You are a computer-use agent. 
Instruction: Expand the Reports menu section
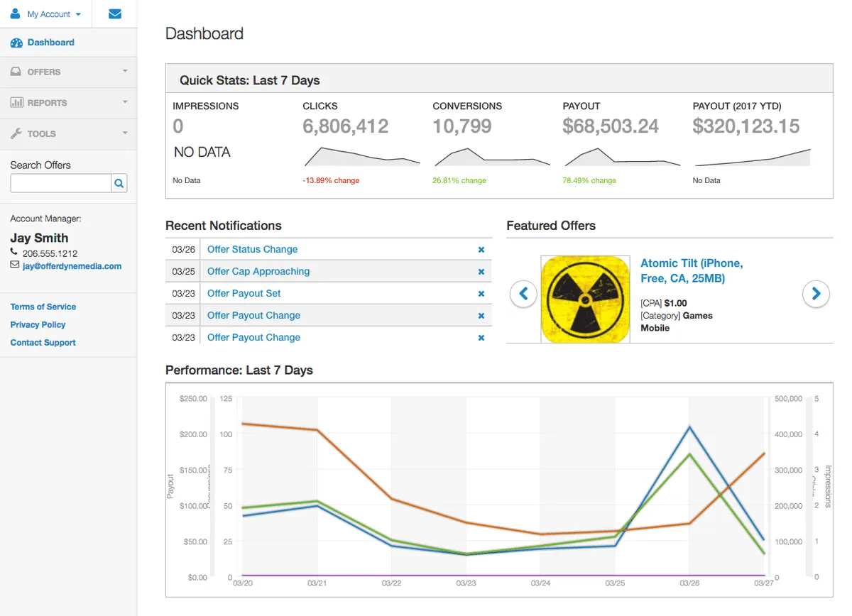point(68,103)
